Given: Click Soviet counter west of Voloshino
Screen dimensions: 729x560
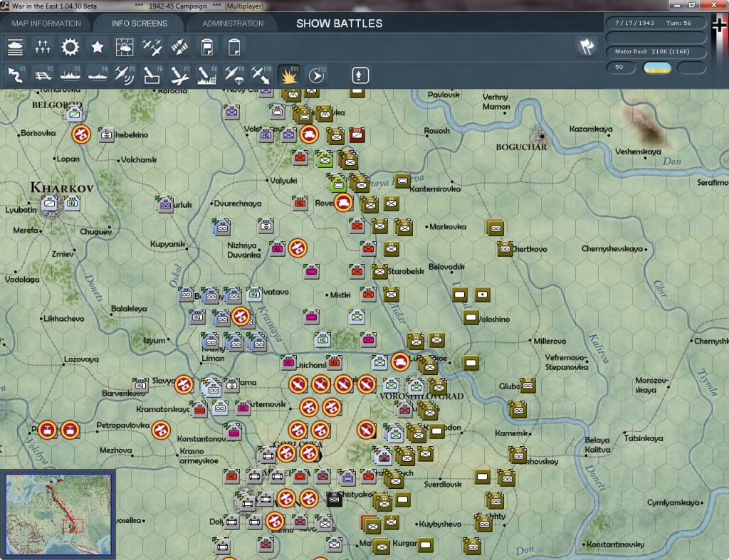Looking at the screenshot, I should point(471,317).
